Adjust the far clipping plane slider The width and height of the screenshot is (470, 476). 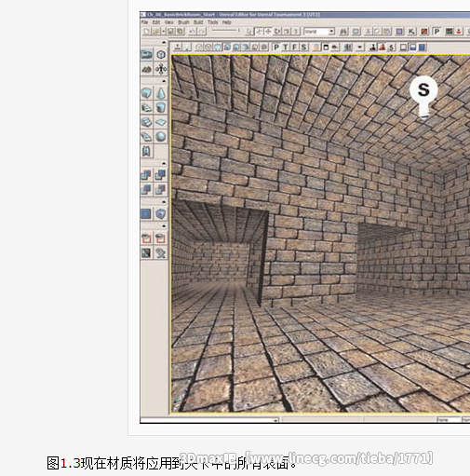(x=226, y=31)
